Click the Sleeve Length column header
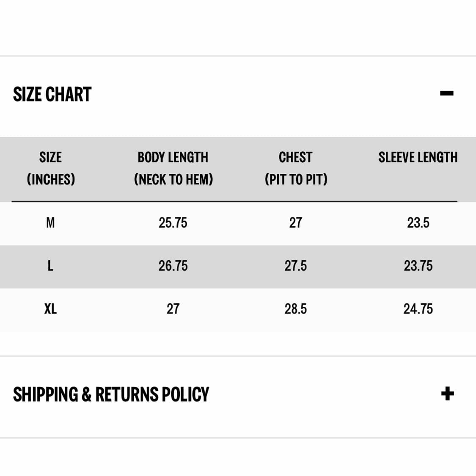Image resolution: width=476 pixels, height=476 pixels. (x=418, y=157)
